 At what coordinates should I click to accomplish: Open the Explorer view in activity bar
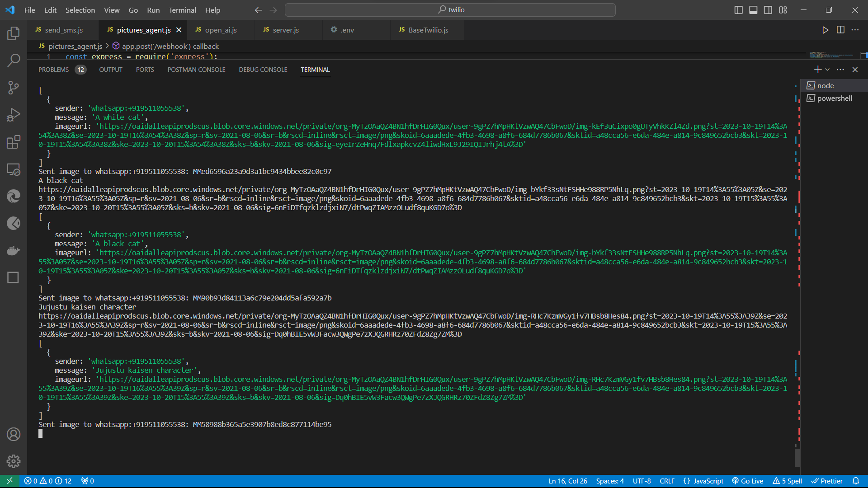point(14,33)
